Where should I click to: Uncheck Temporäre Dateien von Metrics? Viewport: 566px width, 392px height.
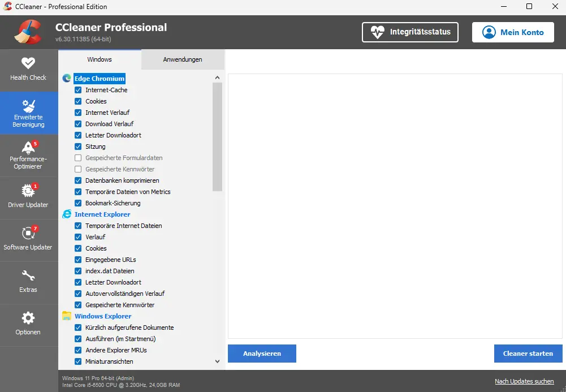tap(78, 192)
